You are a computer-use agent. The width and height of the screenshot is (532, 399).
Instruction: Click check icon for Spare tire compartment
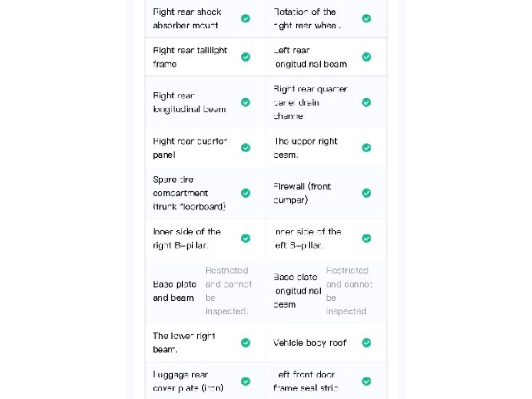(246, 193)
